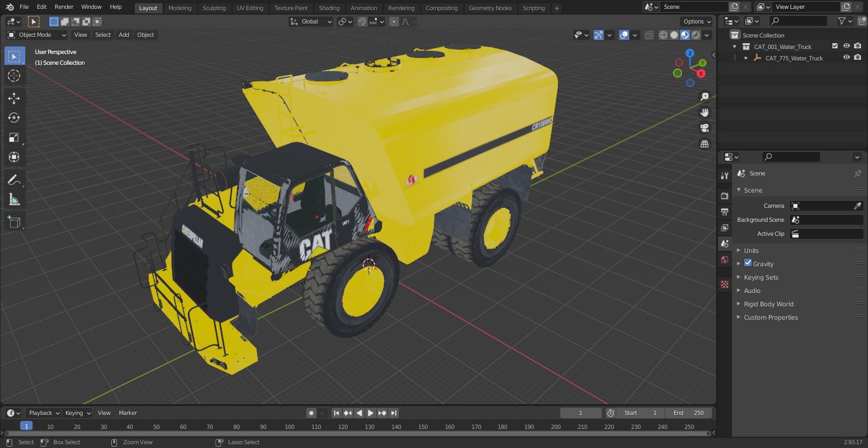The image size is (868, 448).
Task: Play the animation forward
Action: click(x=370, y=413)
